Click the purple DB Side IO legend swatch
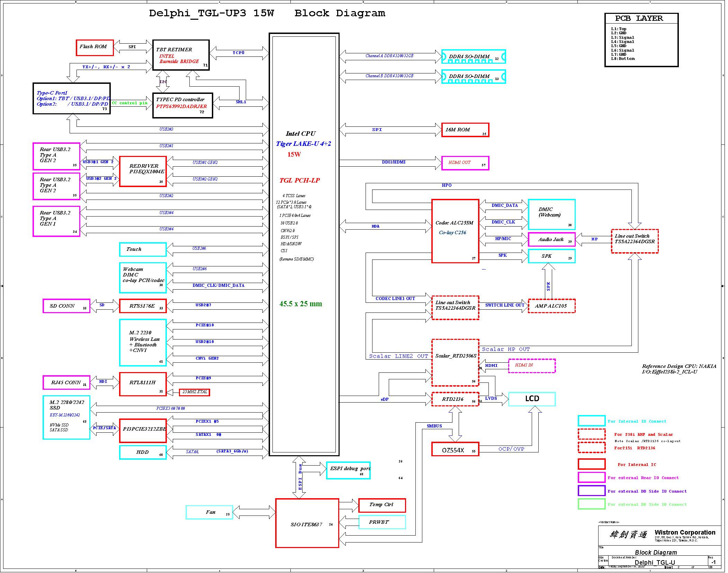728x573 pixels. point(592,491)
